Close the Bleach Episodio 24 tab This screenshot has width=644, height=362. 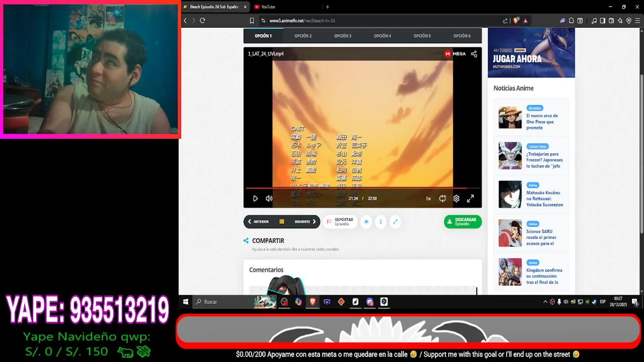[246, 7]
